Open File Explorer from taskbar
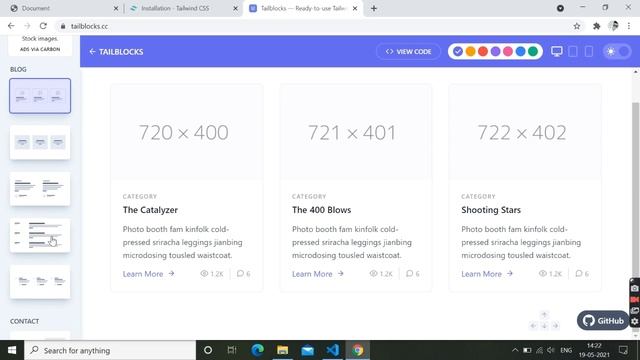 click(x=282, y=350)
